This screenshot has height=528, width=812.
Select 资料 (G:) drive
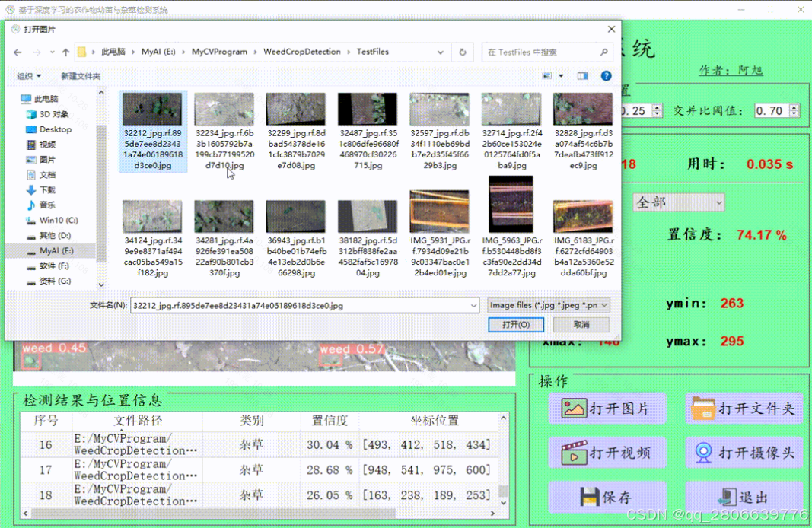(x=49, y=281)
